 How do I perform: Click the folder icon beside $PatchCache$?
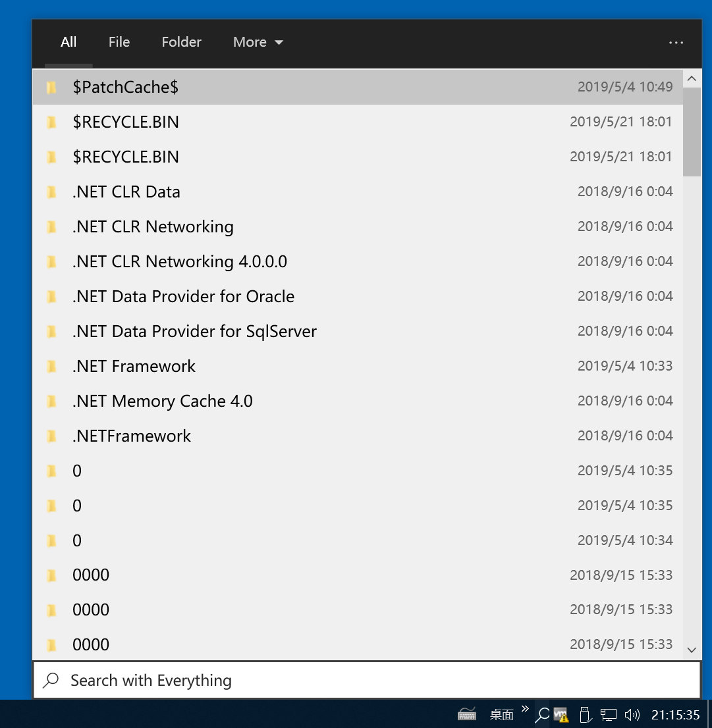(52, 88)
